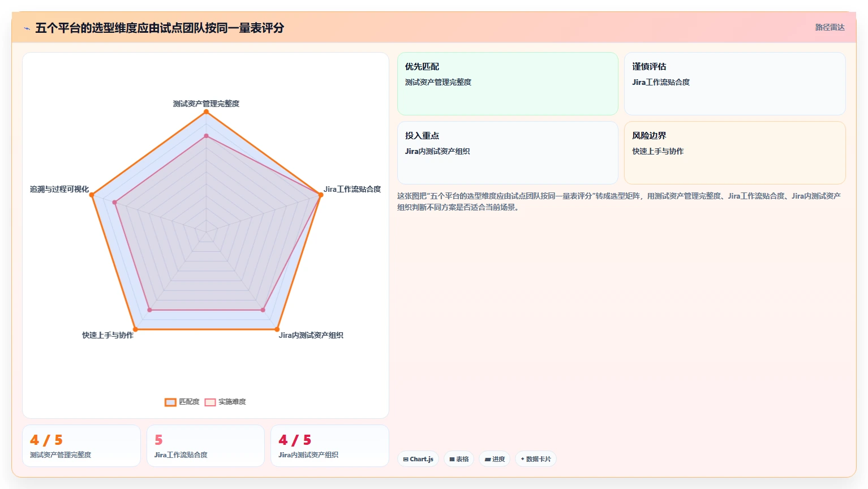Click orange data point at top vertex
This screenshot has width=868, height=489.
[x=206, y=111]
